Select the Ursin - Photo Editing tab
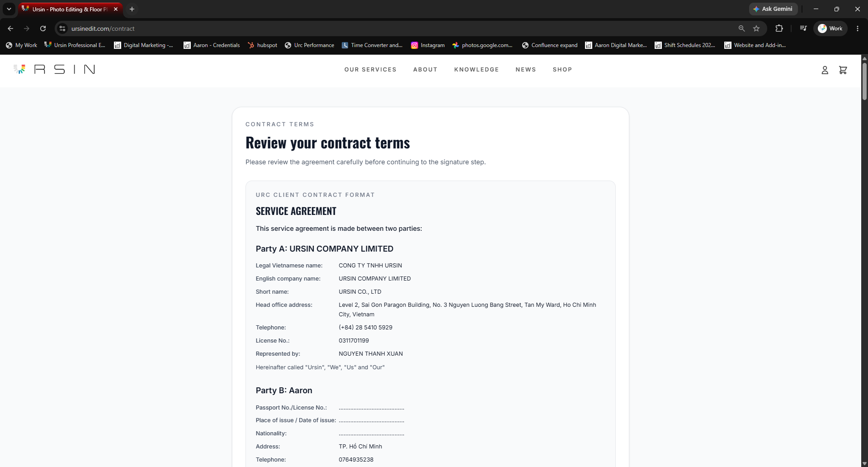The width and height of the screenshot is (868, 467). 70,9
